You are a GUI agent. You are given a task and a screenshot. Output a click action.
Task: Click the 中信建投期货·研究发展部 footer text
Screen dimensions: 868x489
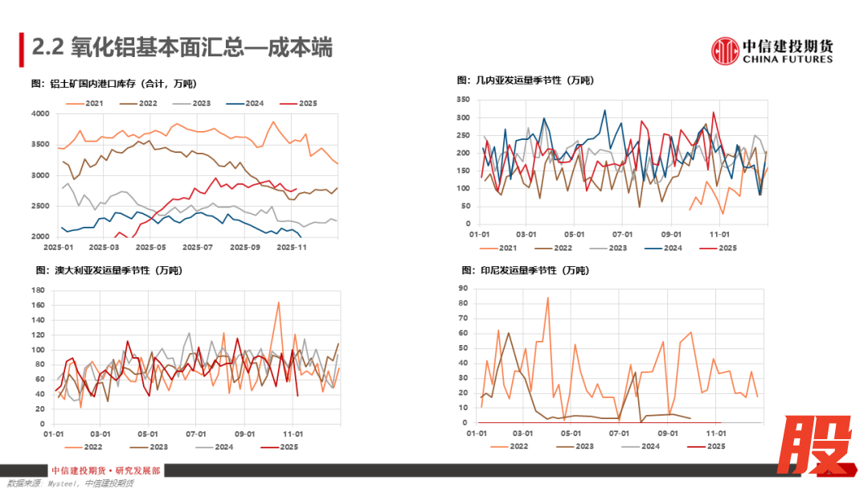click(x=105, y=471)
